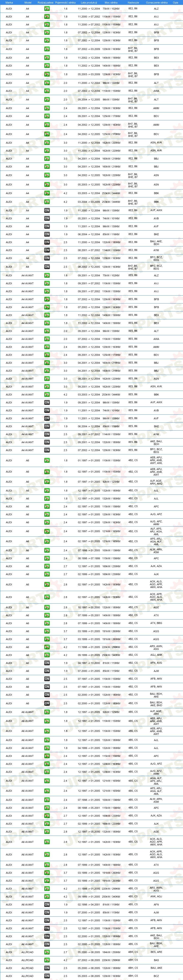
Task: Select the date cell 03.2004 -> 03.2009
Action: [89, 202]
